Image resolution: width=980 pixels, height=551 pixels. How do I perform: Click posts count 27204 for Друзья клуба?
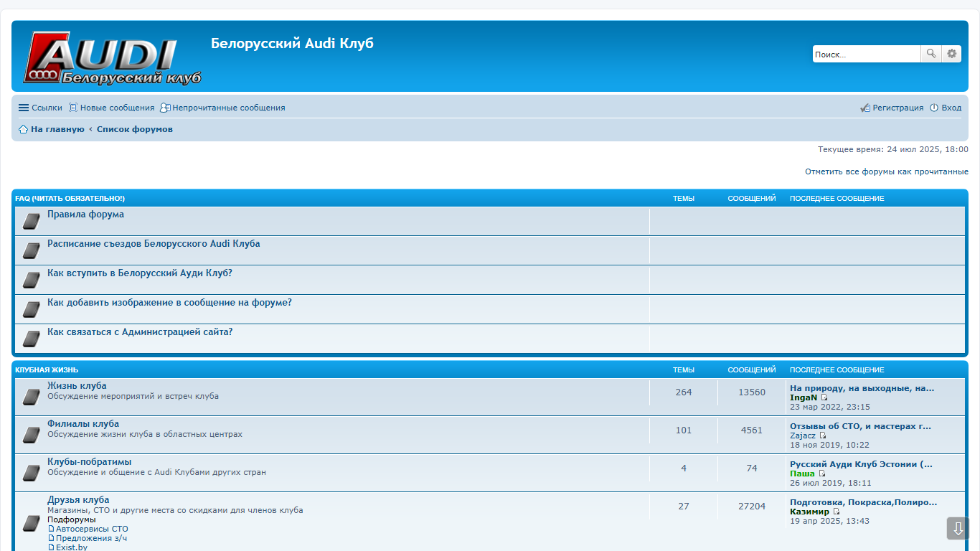tap(752, 507)
